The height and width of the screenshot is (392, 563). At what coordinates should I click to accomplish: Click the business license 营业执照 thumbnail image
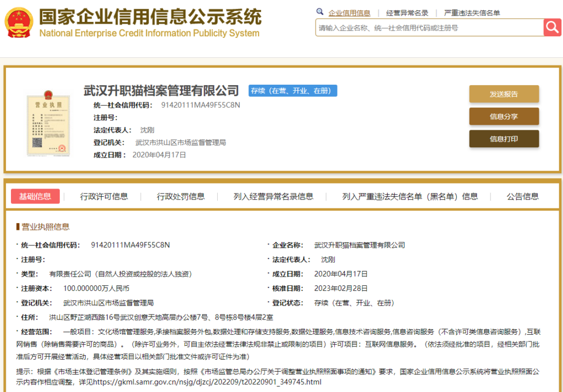pyautogui.click(x=48, y=124)
